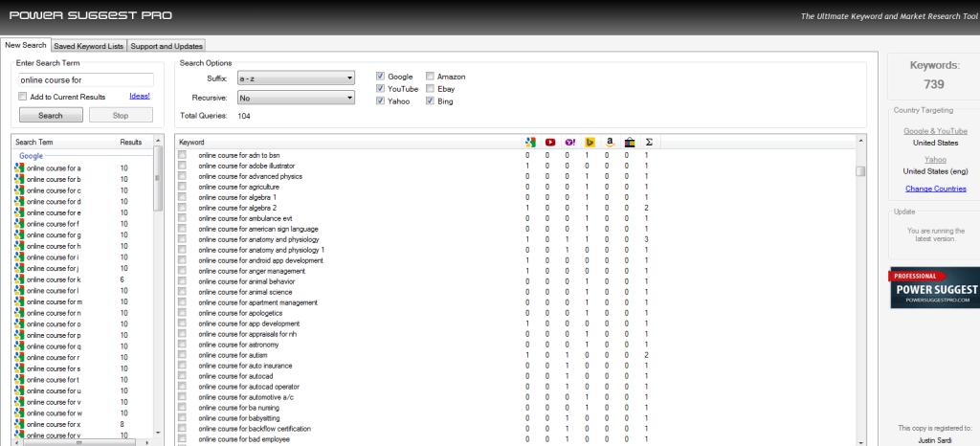980x446 pixels.
Task: Click Google icon beside 'online course for a'
Action: (19, 168)
